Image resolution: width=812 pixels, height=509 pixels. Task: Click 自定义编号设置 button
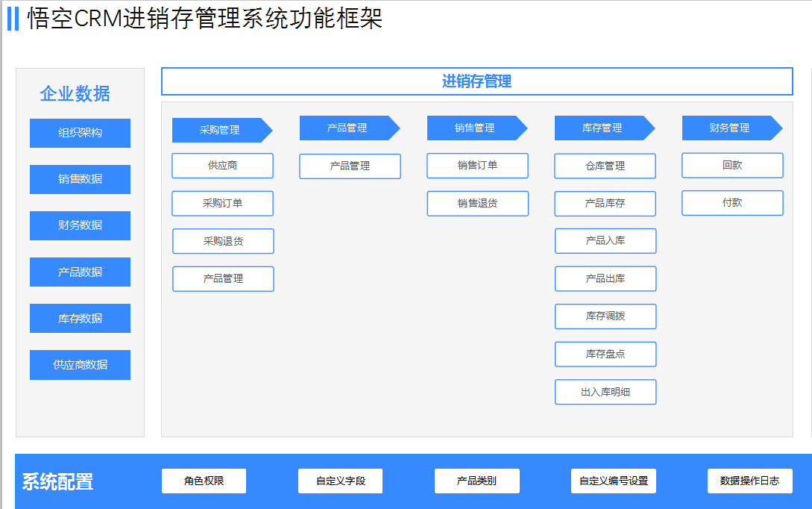click(613, 481)
